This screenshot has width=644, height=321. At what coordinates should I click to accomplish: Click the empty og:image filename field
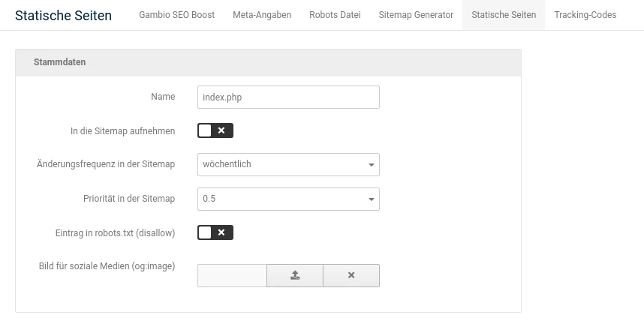232,275
